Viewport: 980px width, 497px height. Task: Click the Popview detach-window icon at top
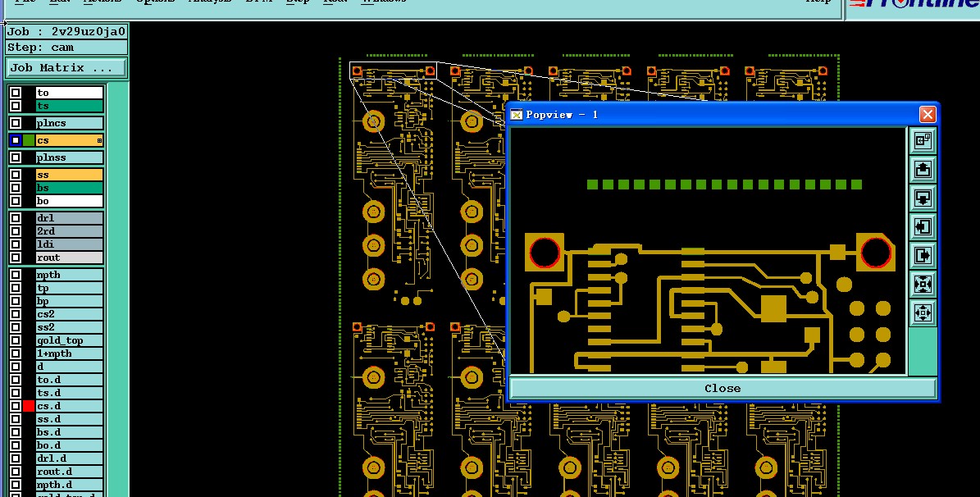923,140
